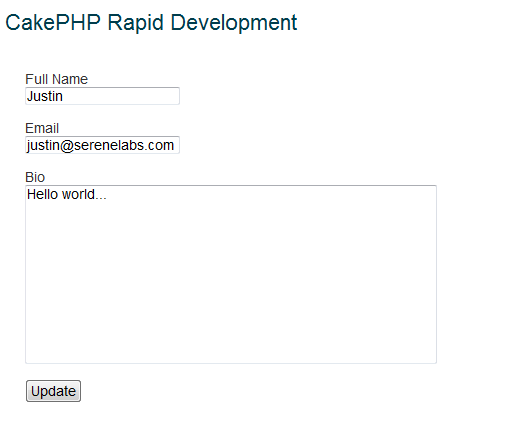Image resolution: width=528 pixels, height=434 pixels.
Task: Click the word "CakePHP" in the heading
Action: [x=53, y=23]
